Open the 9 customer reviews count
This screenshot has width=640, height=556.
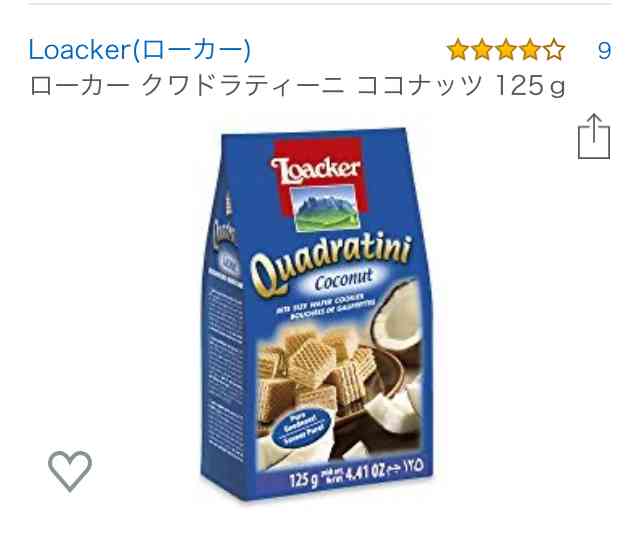coord(604,50)
